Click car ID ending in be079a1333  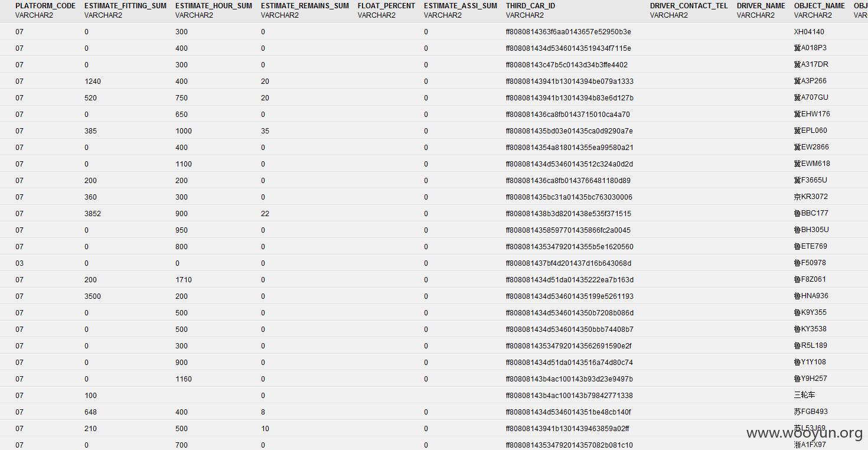click(x=570, y=81)
